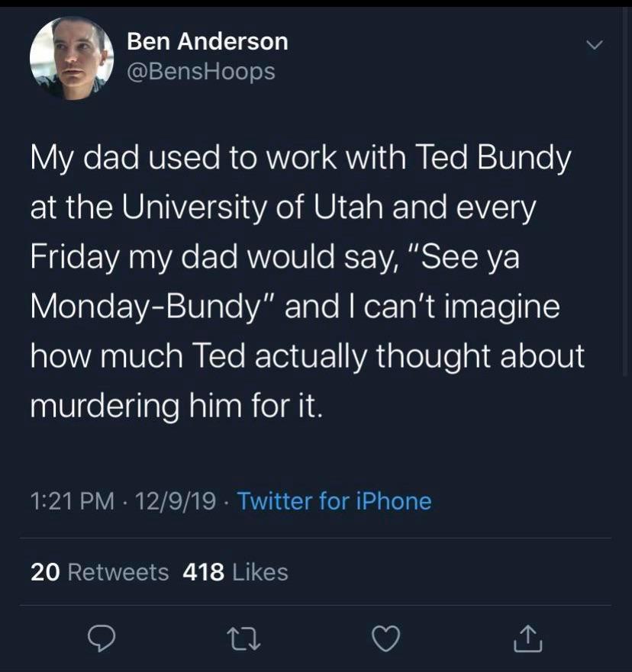Click the last line "murdering him for it."
This screenshot has width=632, height=672.
tap(177, 404)
